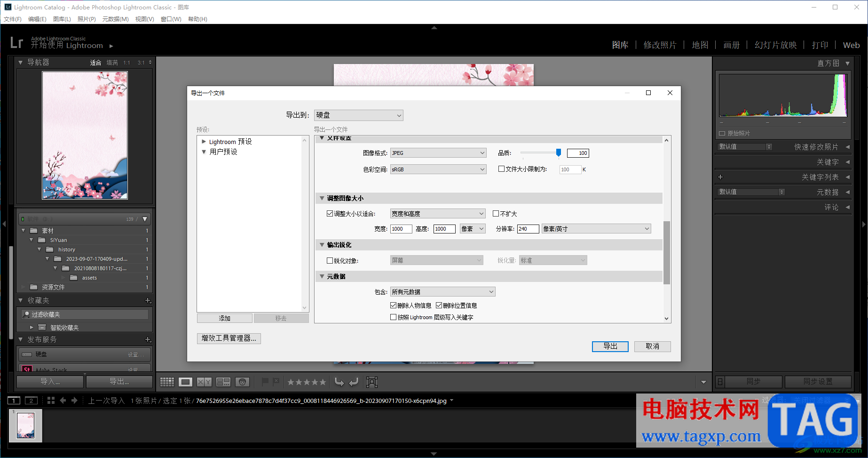Image resolution: width=868 pixels, height=458 pixels.
Task: Select the Grid view icon in toolbar
Action: (x=167, y=382)
